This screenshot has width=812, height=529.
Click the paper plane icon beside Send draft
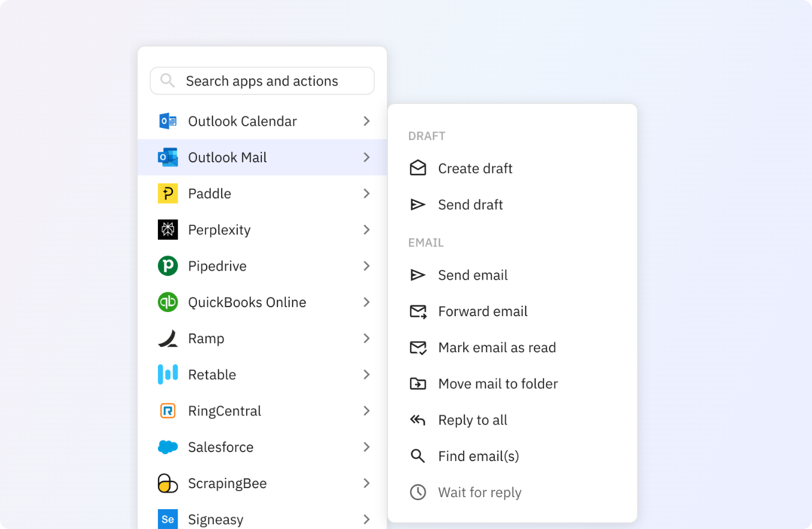pos(418,205)
